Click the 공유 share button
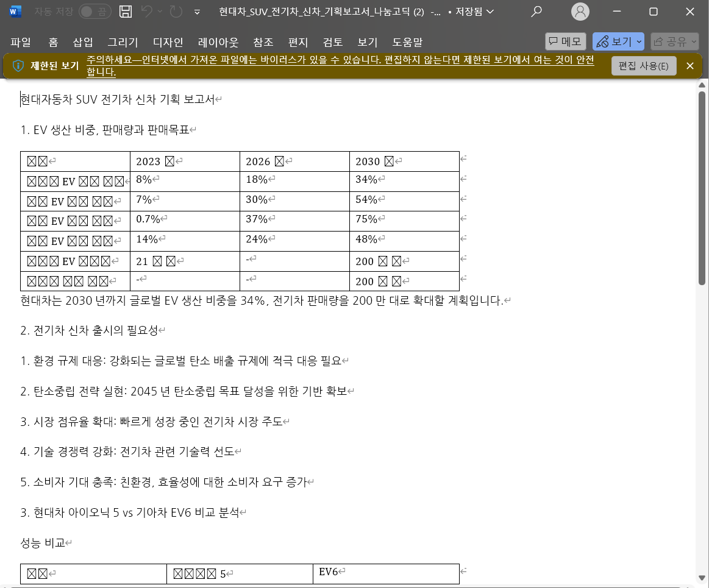709x588 pixels. pos(675,41)
